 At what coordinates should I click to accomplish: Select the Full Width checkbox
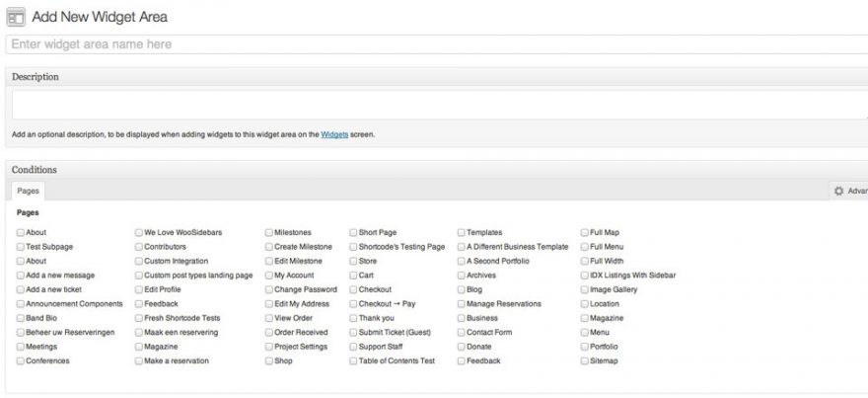click(585, 261)
